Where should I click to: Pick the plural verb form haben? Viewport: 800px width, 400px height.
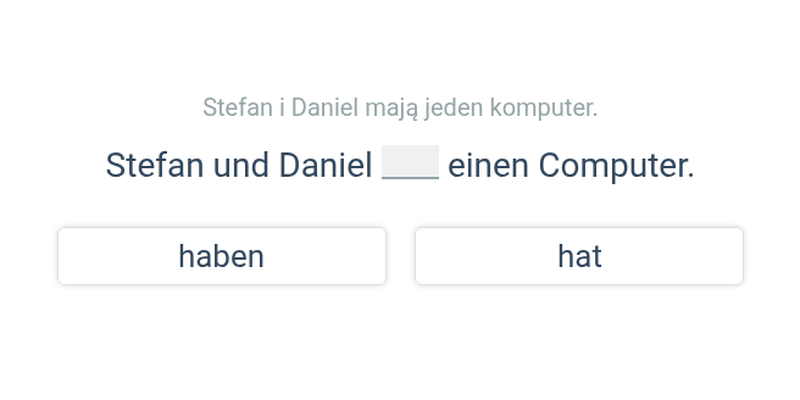pyautogui.click(x=221, y=256)
